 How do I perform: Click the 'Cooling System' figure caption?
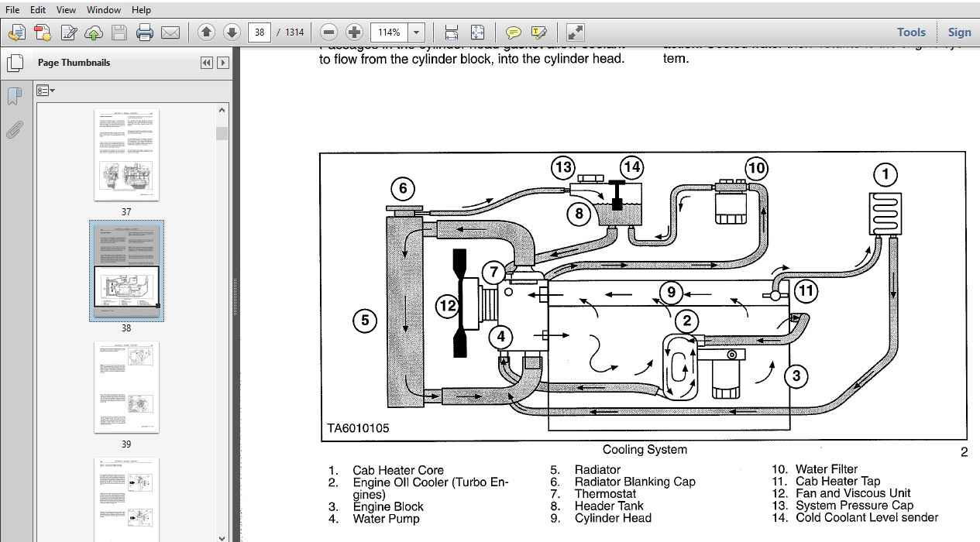click(x=645, y=449)
